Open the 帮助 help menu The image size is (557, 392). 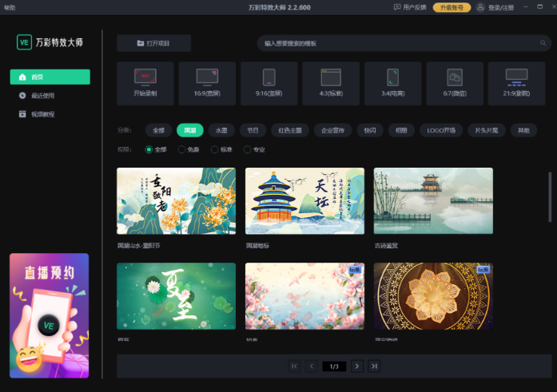(x=10, y=7)
